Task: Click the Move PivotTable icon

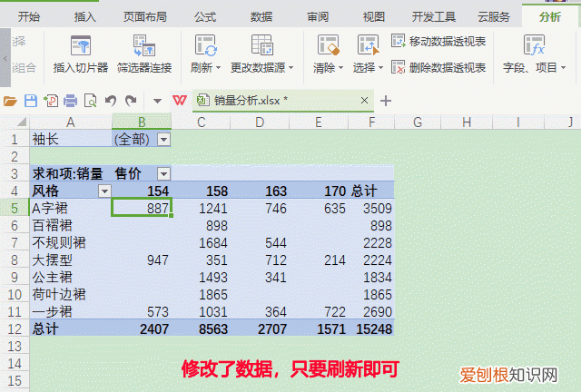Action: [x=399, y=41]
